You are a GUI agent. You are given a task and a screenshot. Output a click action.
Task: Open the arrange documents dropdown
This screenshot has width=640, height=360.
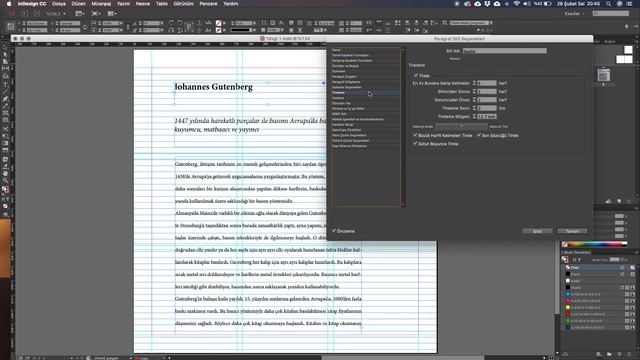click(x=111, y=13)
